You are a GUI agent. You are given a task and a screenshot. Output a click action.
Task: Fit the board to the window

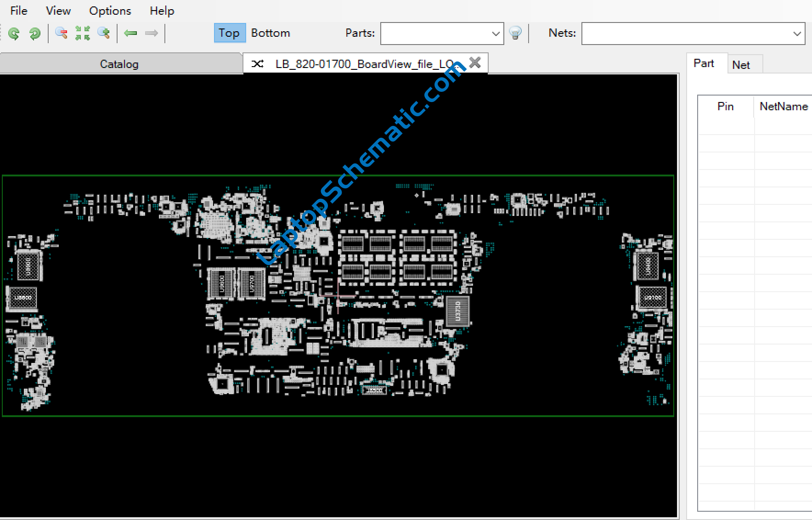coord(83,34)
